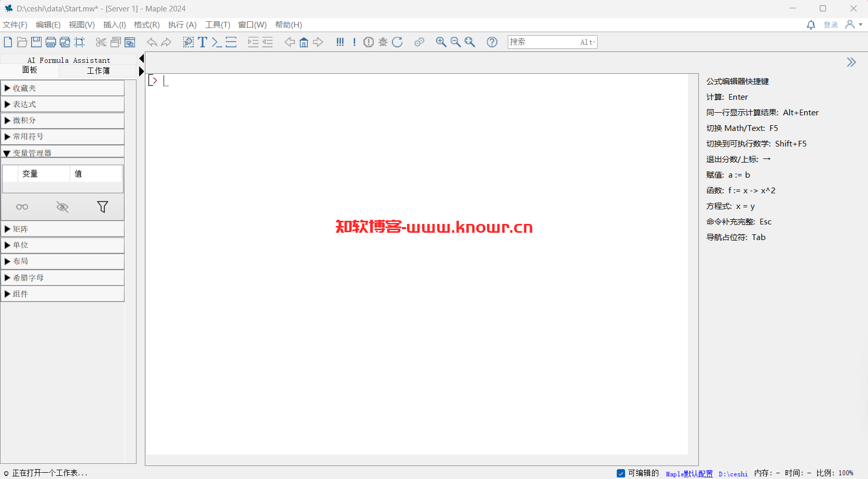Print the worksheet via printer icon

click(x=51, y=42)
